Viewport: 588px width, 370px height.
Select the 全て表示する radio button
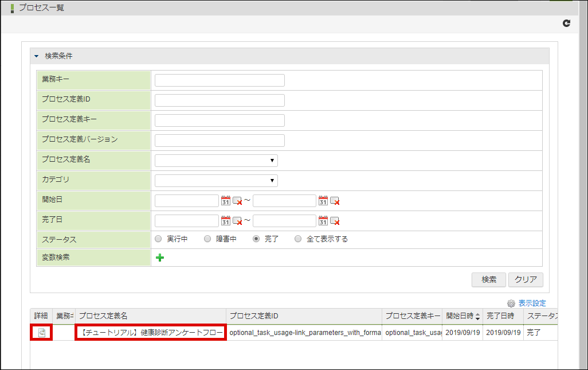click(298, 239)
